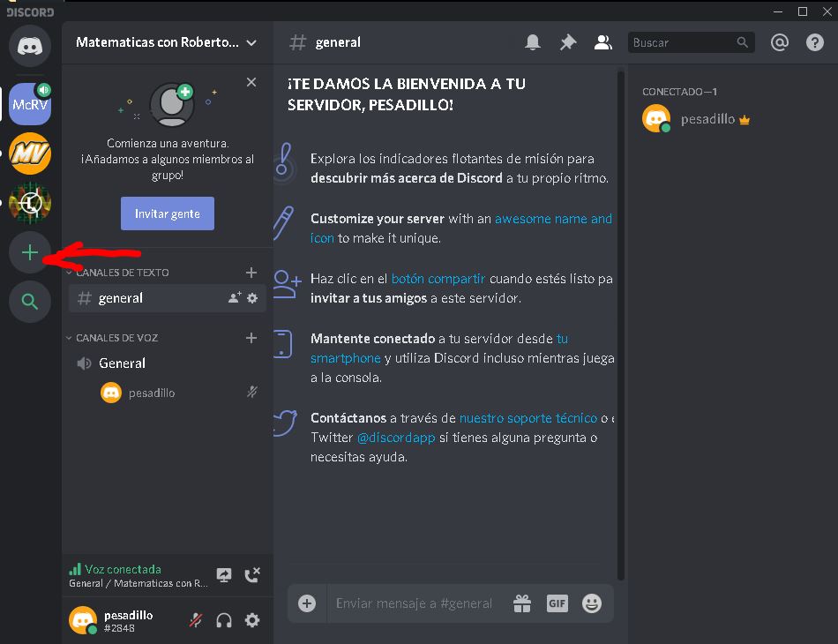This screenshot has height=644, width=838.
Task: Open Discord home direct messages icon
Action: tap(30, 46)
